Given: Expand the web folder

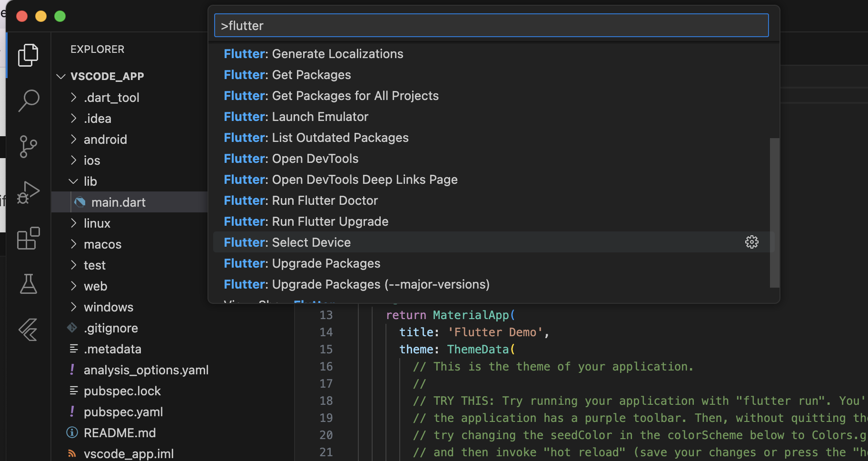Looking at the screenshot, I should [x=73, y=286].
